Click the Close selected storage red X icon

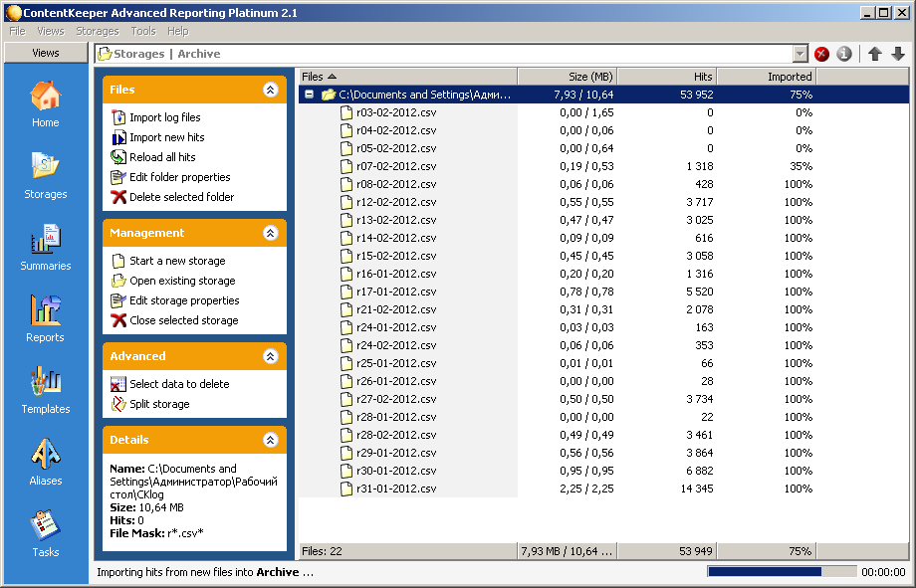[x=118, y=320]
